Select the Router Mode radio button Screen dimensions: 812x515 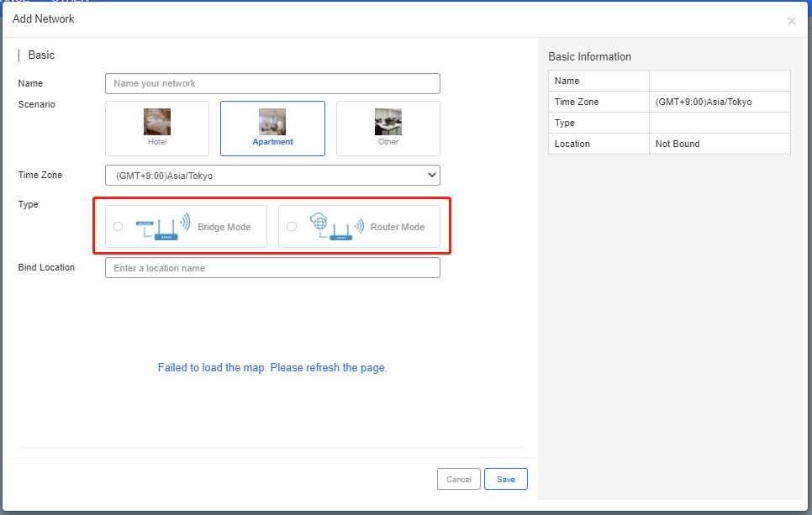pyautogui.click(x=292, y=226)
